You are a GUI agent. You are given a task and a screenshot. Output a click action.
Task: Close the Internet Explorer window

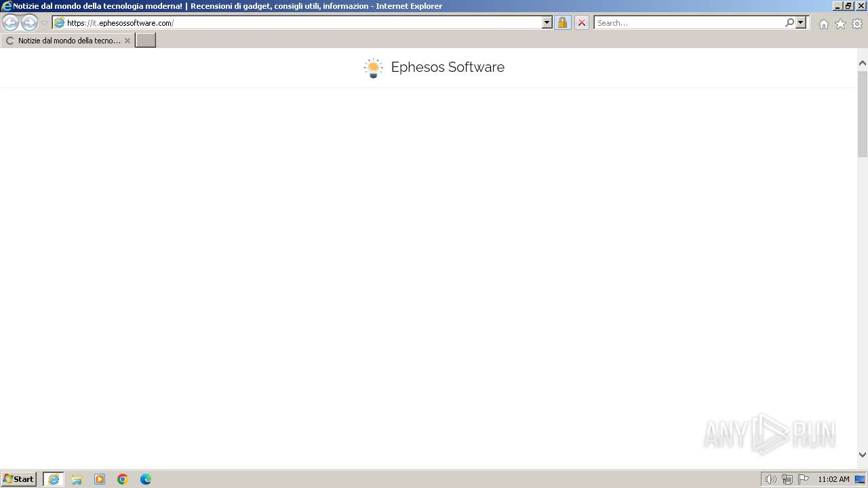point(861,6)
